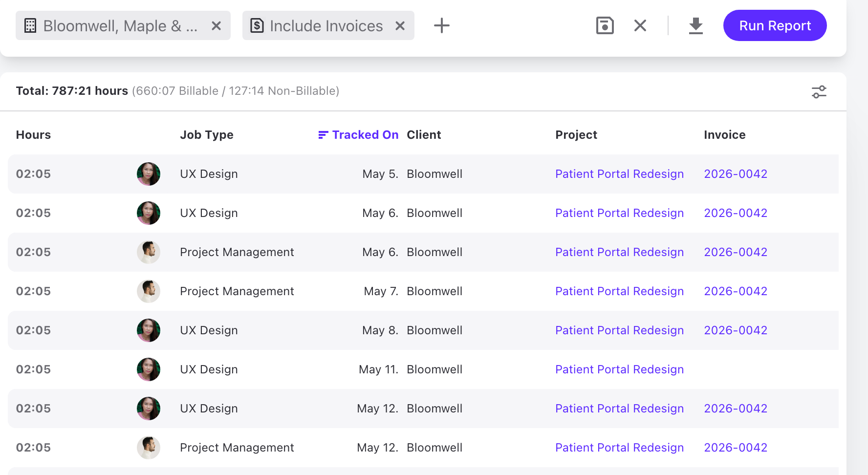
Task: Open Patient Portal Redesign in May 12 UX Design row
Action: [x=619, y=409]
